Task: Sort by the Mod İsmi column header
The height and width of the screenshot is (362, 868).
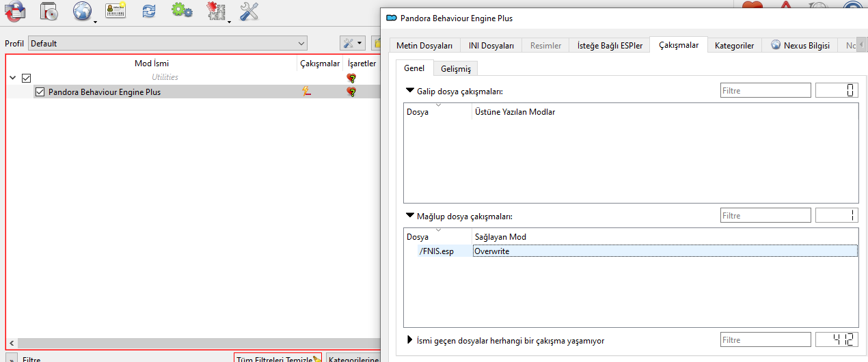Action: point(152,64)
